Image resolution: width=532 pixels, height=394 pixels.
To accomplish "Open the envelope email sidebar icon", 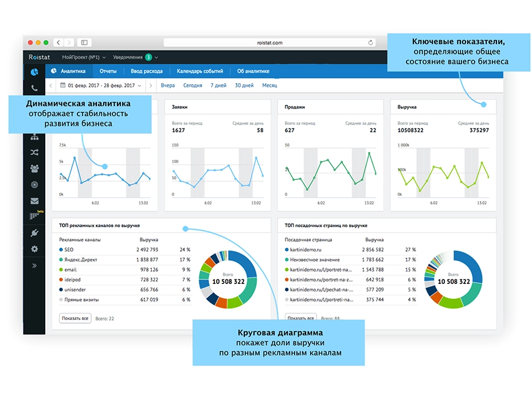I will coord(34,201).
